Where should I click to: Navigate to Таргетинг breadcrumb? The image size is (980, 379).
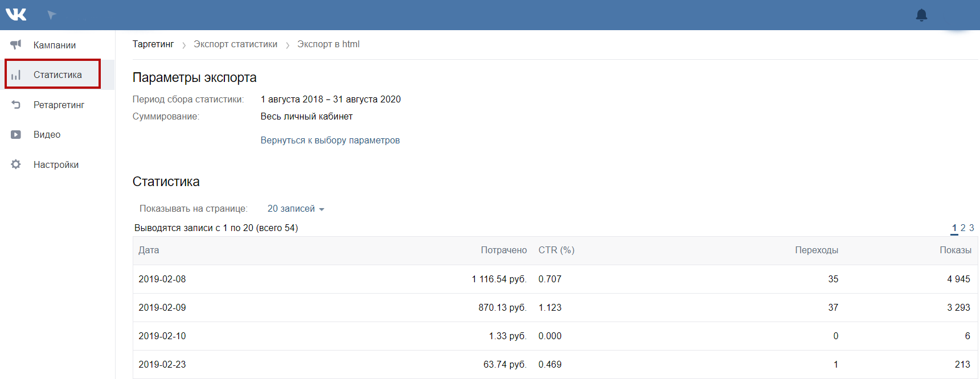click(x=153, y=44)
